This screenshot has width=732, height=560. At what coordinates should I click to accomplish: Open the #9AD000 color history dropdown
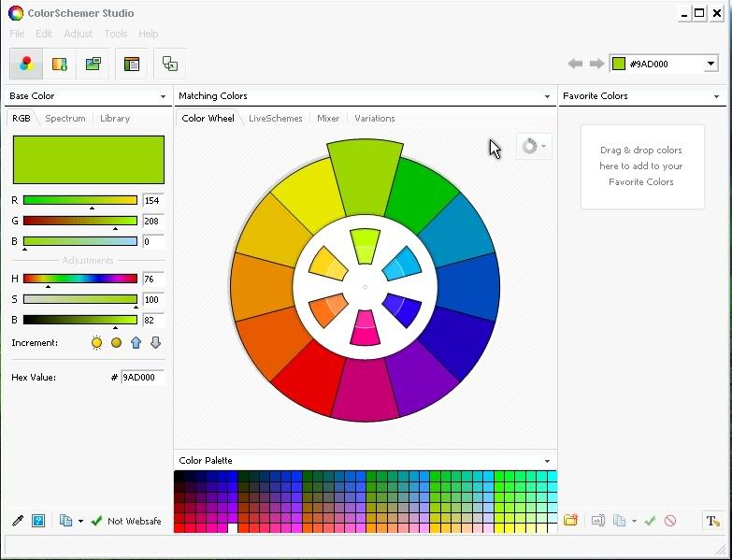(x=710, y=64)
